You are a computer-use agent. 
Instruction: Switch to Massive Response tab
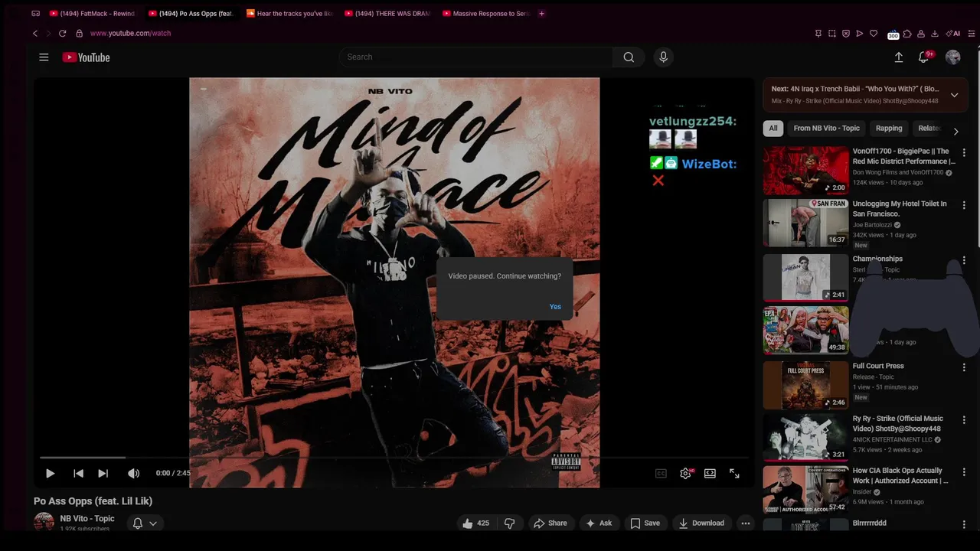pyautogui.click(x=485, y=14)
